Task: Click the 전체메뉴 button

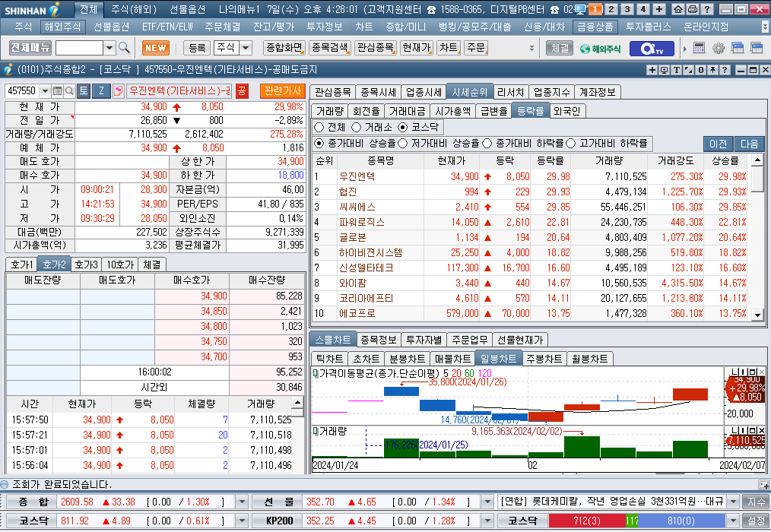Action: coord(30,48)
